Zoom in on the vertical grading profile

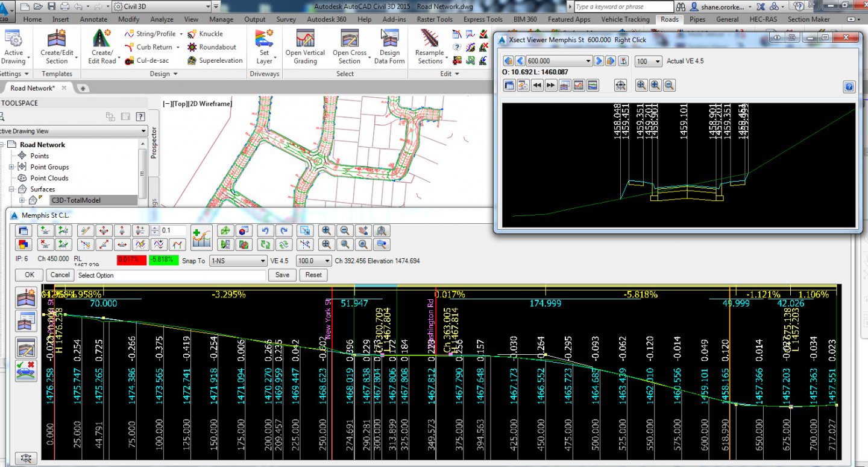pos(326,230)
